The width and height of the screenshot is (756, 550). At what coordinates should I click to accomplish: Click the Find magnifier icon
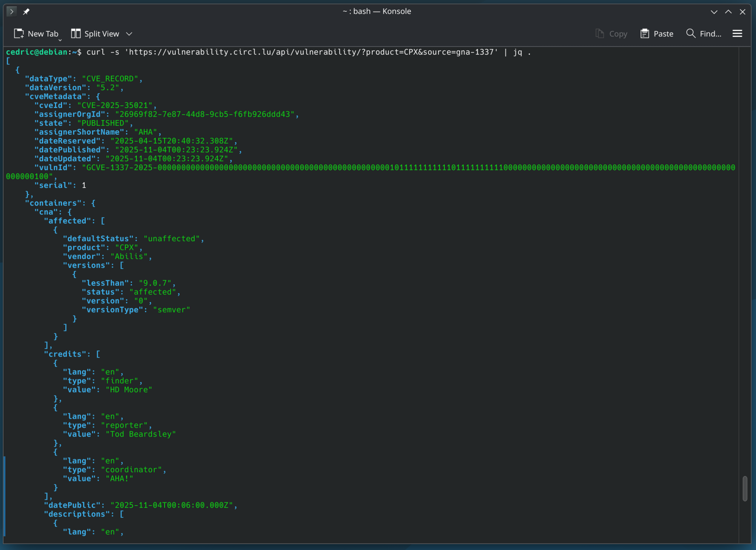pyautogui.click(x=690, y=33)
